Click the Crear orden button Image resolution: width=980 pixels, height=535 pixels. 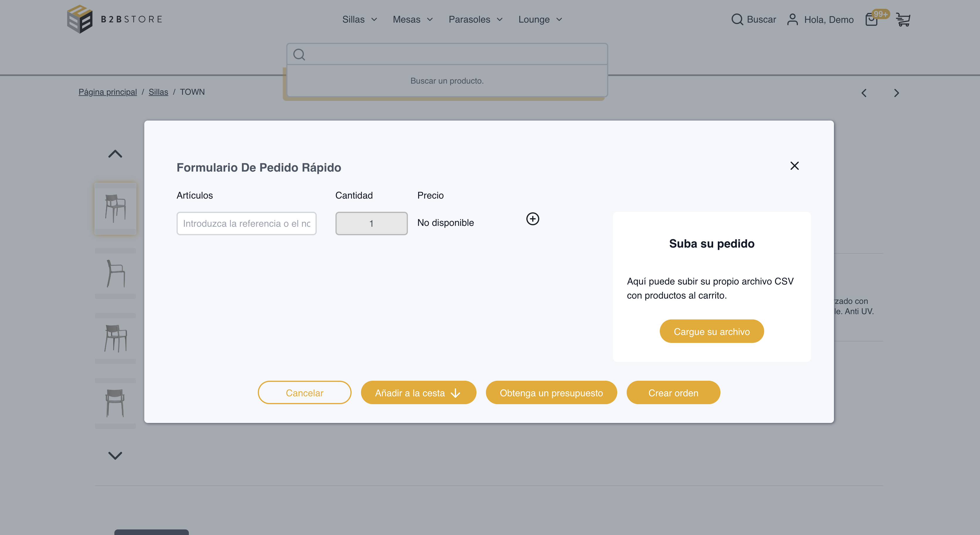click(673, 392)
